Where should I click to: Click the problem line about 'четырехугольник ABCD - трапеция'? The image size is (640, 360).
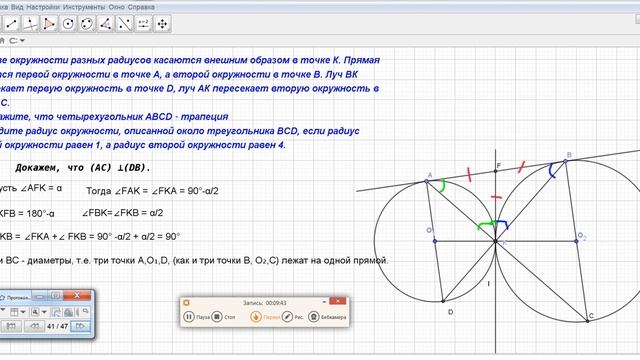pos(114,117)
